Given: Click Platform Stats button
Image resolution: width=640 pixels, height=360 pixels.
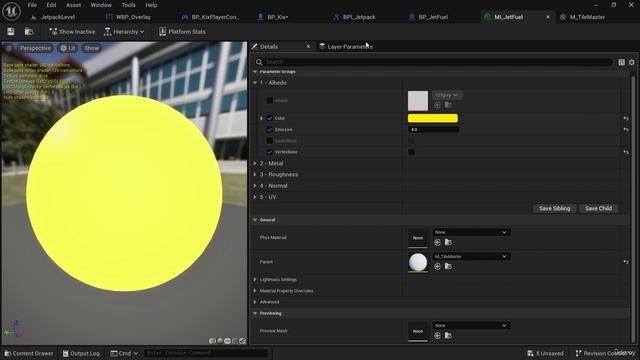Looking at the screenshot, I should 182,31.
